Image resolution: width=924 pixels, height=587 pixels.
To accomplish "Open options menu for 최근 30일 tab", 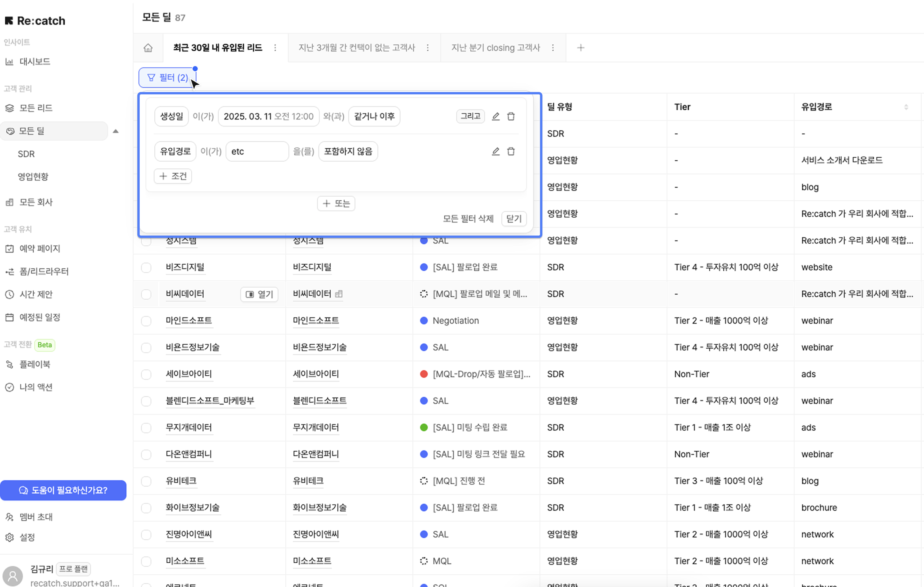I will (275, 48).
